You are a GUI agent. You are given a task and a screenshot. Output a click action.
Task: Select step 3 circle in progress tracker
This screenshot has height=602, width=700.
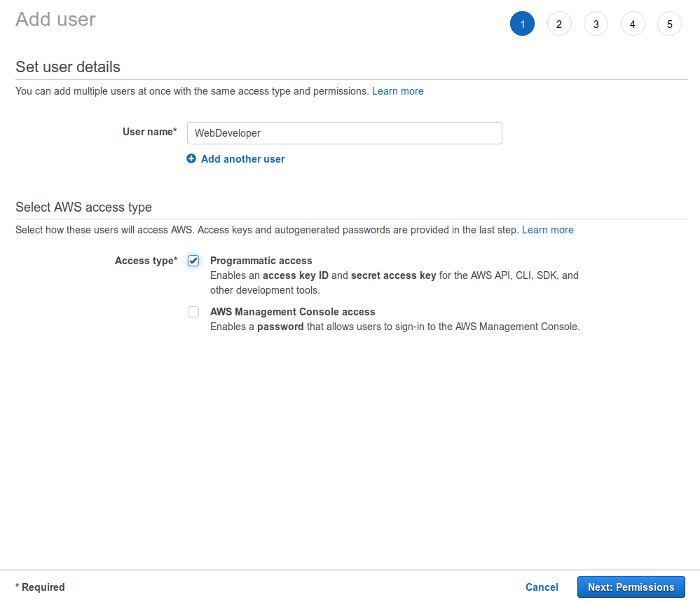(596, 24)
